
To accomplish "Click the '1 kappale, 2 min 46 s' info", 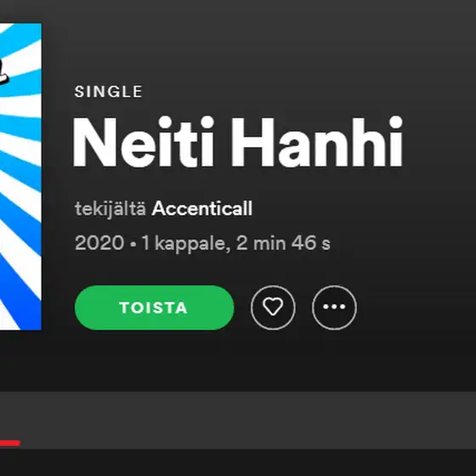I will coord(236,243).
